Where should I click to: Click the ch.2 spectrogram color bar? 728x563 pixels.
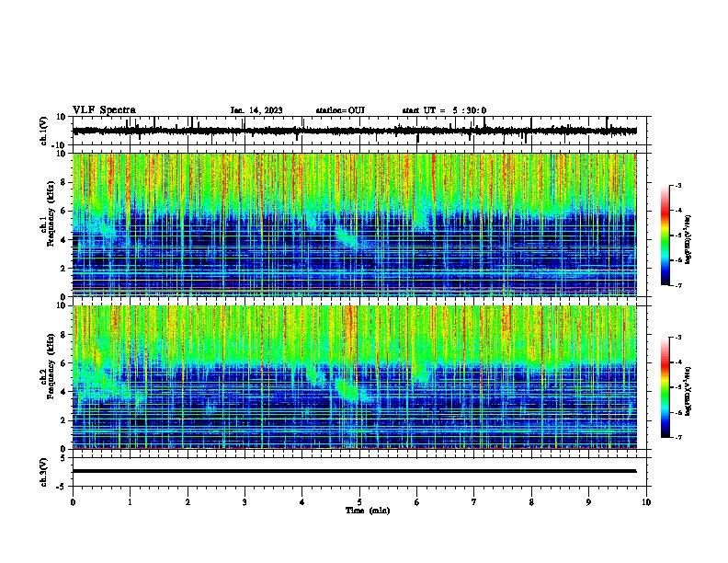[x=665, y=387]
